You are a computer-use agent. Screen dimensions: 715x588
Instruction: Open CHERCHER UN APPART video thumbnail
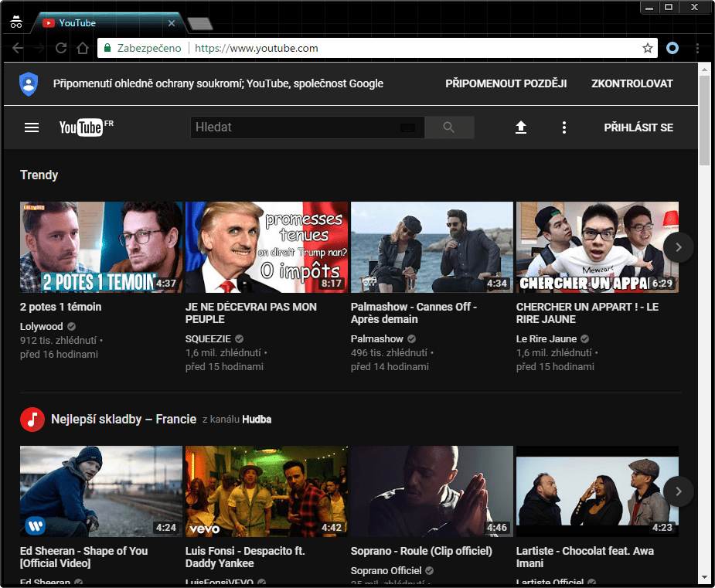click(x=598, y=247)
